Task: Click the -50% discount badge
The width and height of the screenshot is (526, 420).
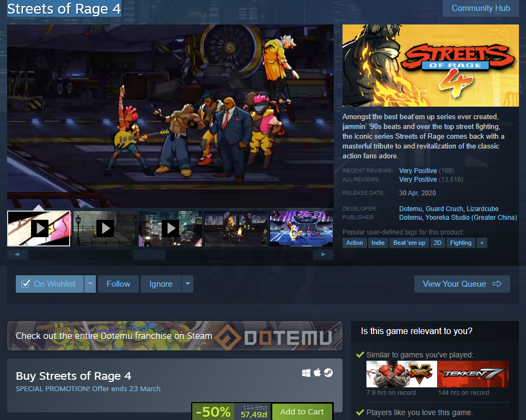Action: click(x=213, y=412)
